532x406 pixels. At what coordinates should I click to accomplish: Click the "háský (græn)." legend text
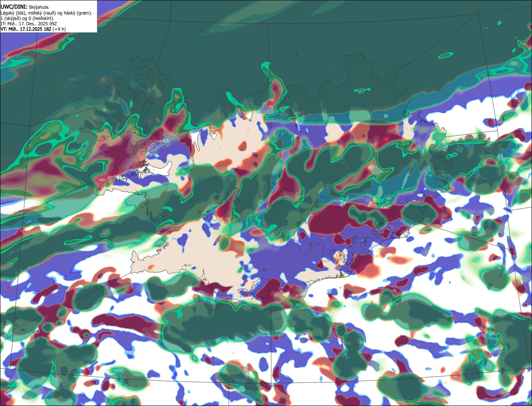(x=78, y=13)
